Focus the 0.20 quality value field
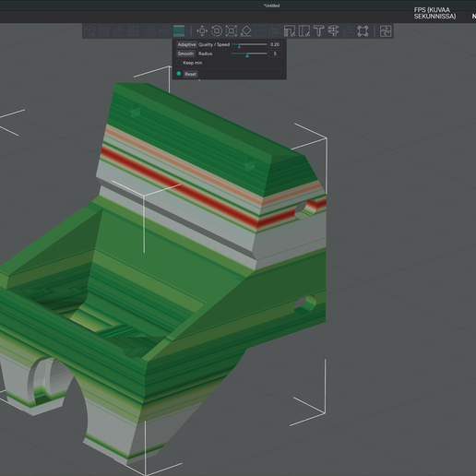Screen dimensions: 476x476 point(275,44)
